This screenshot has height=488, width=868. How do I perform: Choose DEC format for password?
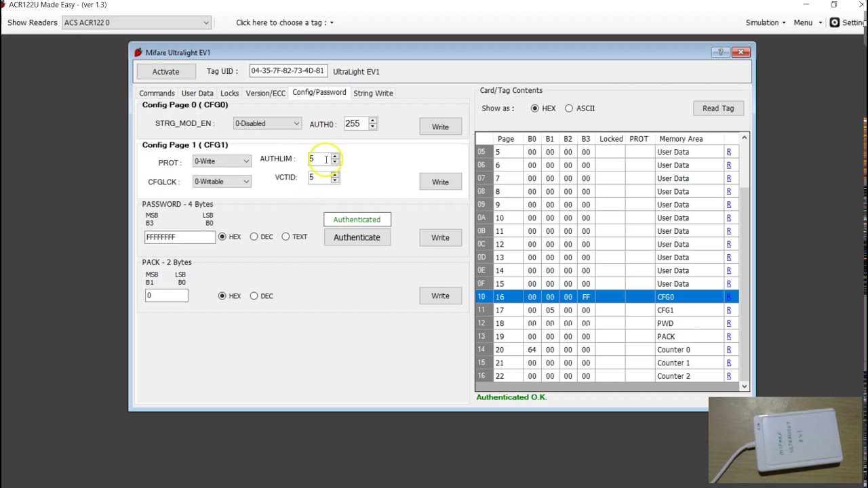(254, 237)
